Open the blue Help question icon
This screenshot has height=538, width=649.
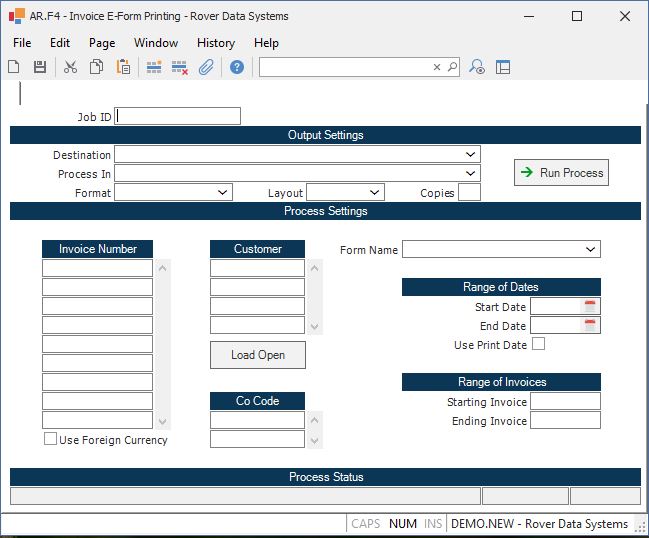click(x=237, y=67)
